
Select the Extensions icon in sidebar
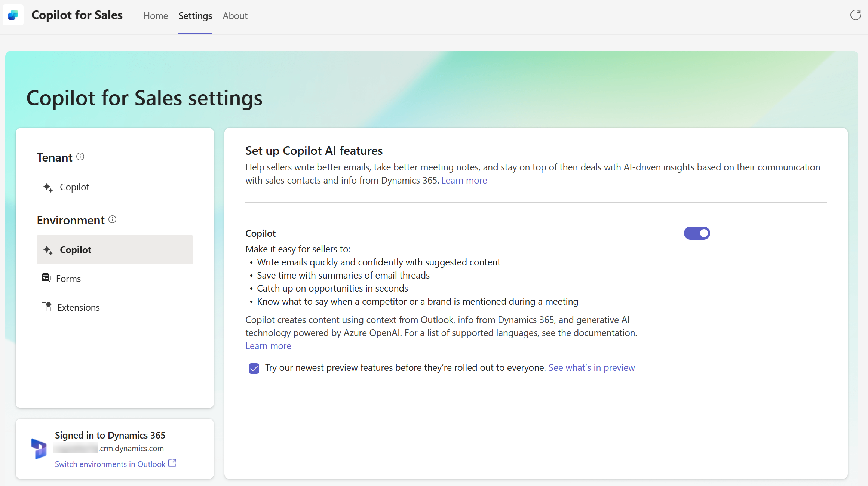46,307
